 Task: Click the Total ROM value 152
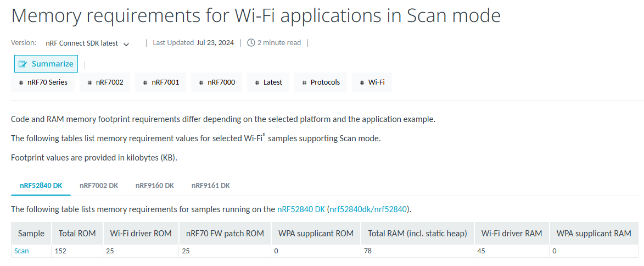pyautogui.click(x=61, y=251)
